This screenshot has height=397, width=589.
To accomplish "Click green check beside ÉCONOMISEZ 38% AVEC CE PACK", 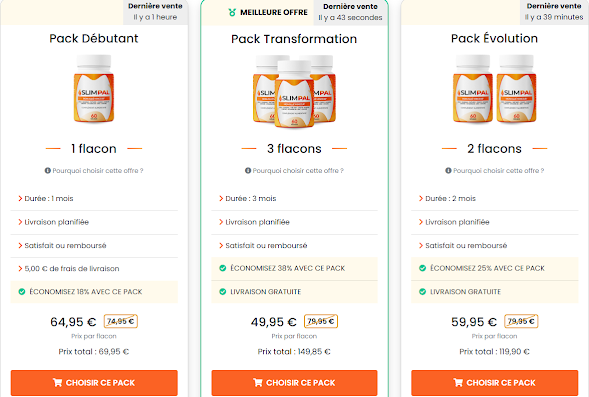I will point(223,268).
